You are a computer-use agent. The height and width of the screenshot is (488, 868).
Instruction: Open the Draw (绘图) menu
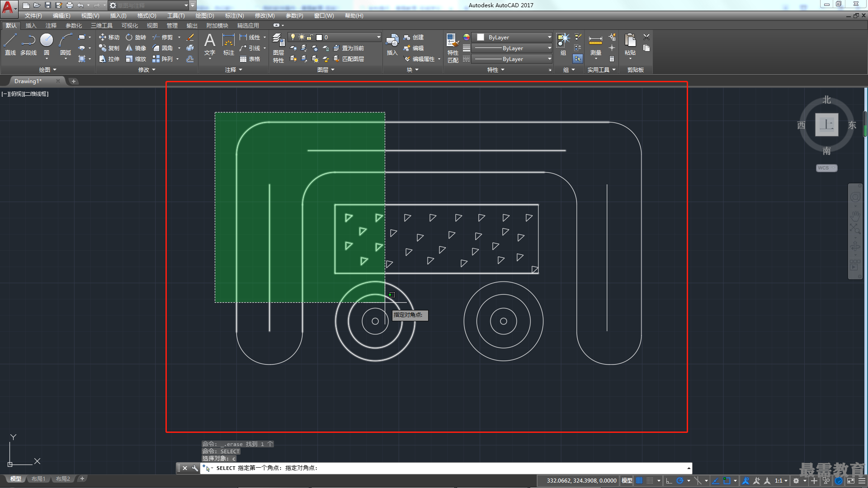pos(205,16)
